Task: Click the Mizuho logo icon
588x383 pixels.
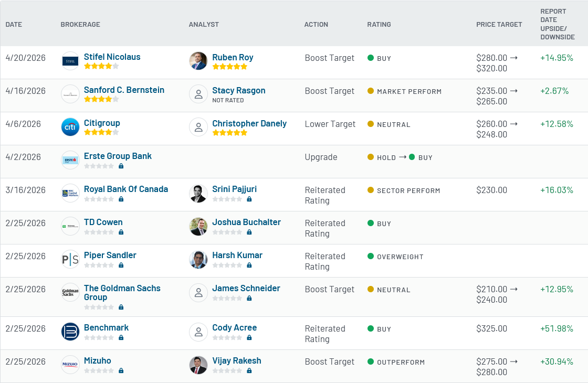Action: point(70,365)
